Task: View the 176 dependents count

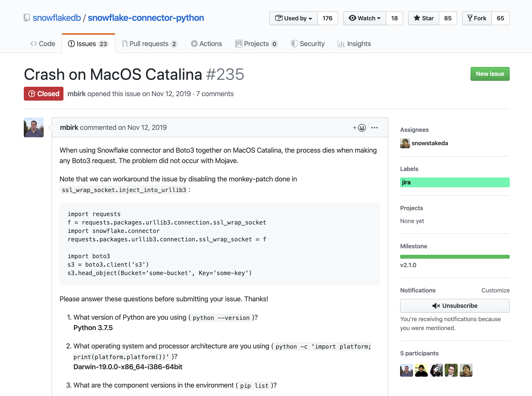Action: 327,18
